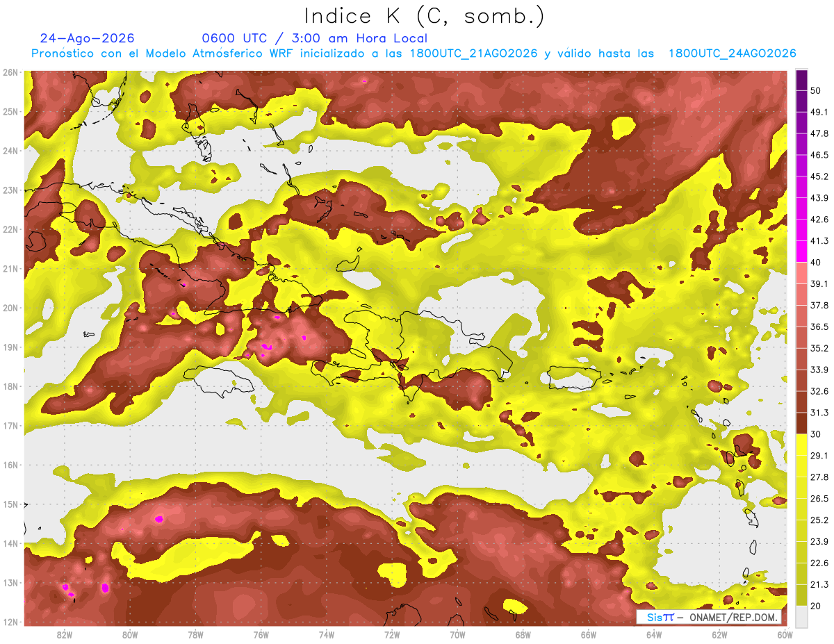Click the color scale value "40"
The width and height of the screenshot is (834, 644).
pos(817,262)
